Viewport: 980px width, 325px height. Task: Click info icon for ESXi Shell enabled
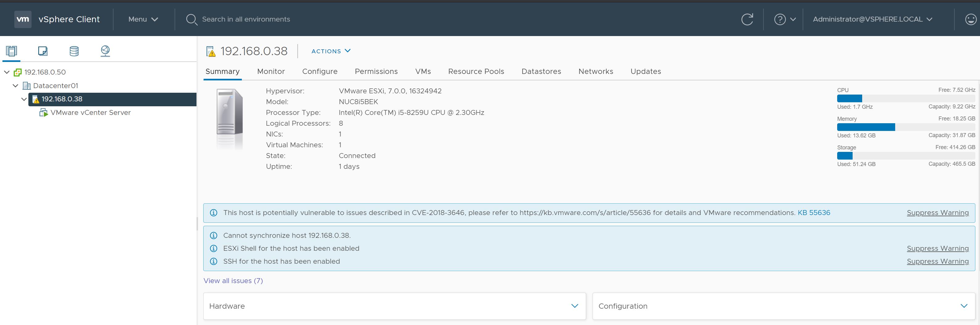coord(214,249)
